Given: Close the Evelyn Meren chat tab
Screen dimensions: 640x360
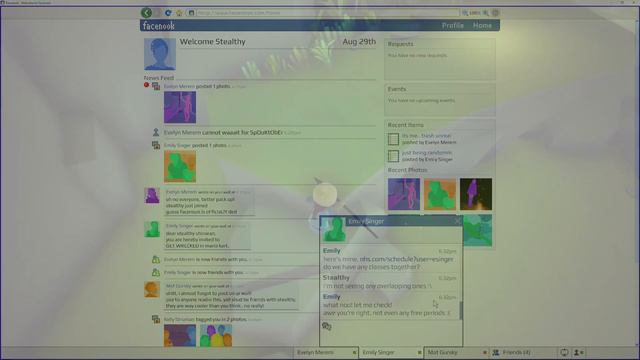Looking at the screenshot, I should pyautogui.click(x=354, y=352).
